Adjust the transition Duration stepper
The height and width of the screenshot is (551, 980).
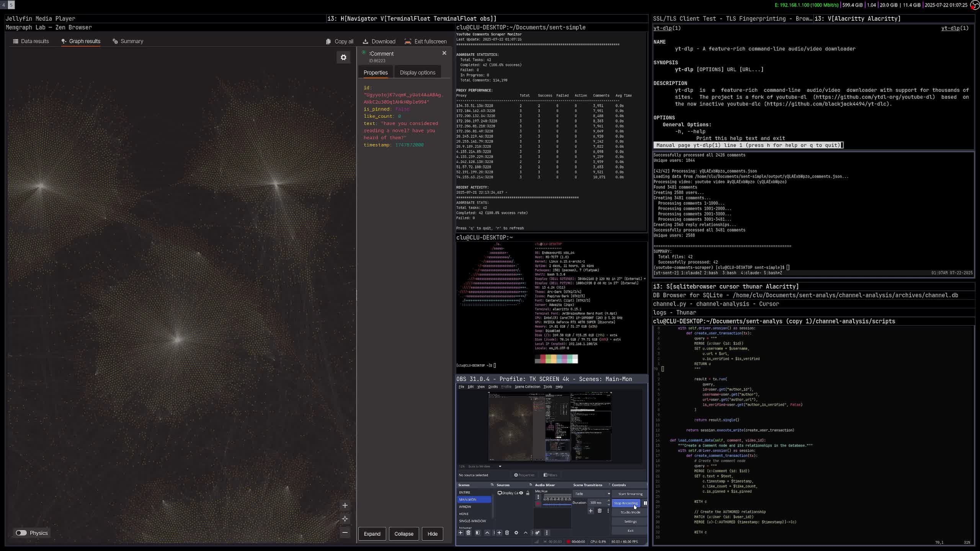coord(609,503)
